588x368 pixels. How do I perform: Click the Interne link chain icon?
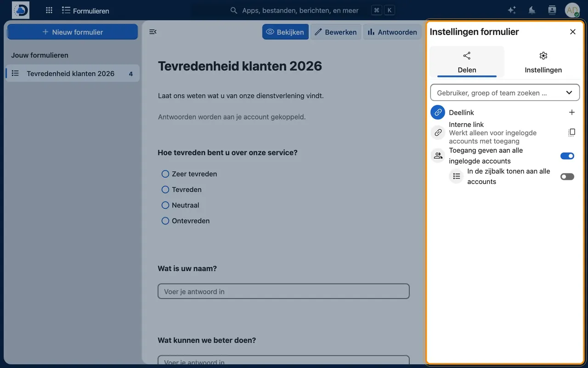(438, 132)
